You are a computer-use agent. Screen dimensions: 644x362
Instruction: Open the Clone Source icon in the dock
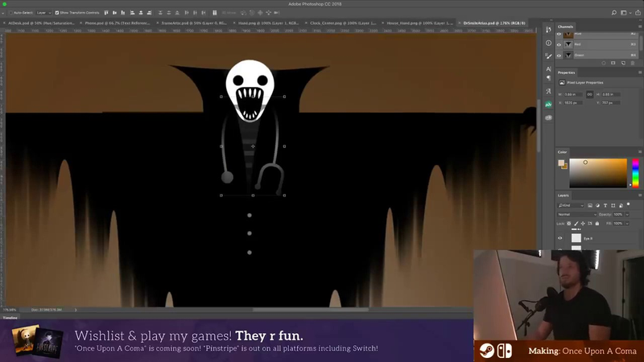548,91
